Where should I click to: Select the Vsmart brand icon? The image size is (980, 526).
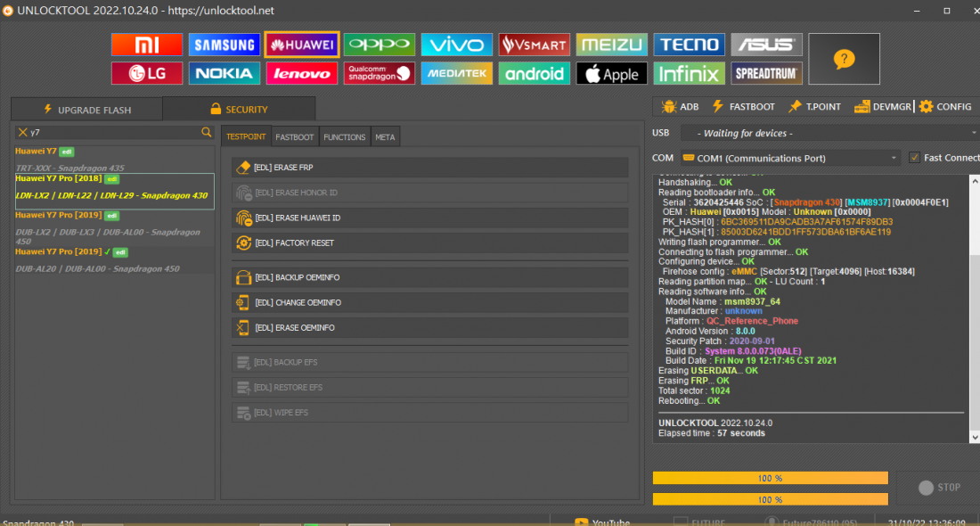[535, 45]
